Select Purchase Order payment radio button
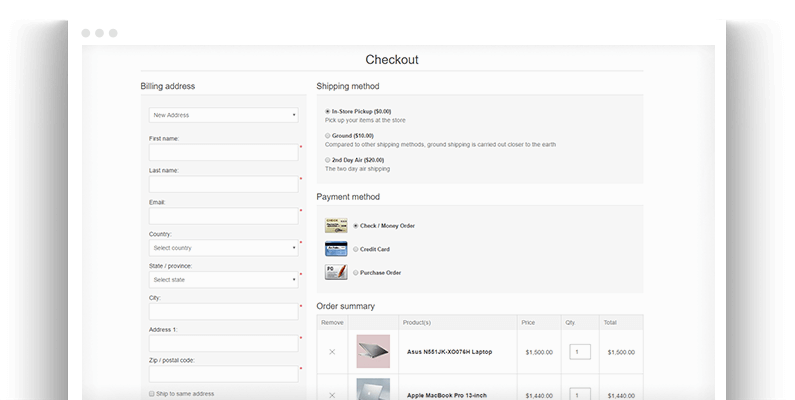Image resolution: width=795 pixels, height=400 pixels. point(356,272)
